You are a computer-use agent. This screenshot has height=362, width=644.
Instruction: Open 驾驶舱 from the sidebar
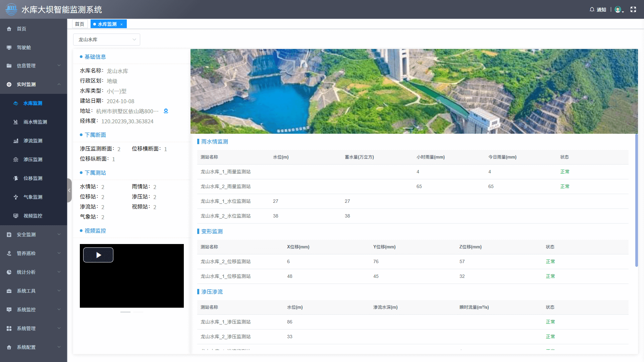24,48
